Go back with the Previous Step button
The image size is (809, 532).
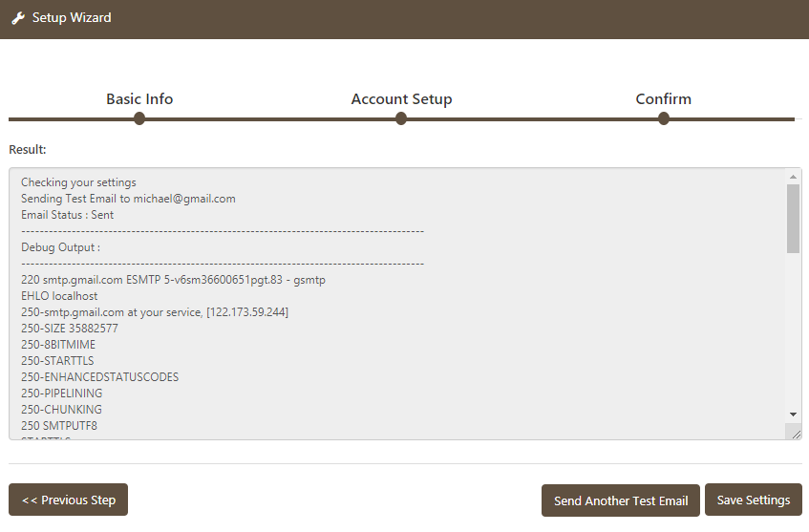(68, 500)
